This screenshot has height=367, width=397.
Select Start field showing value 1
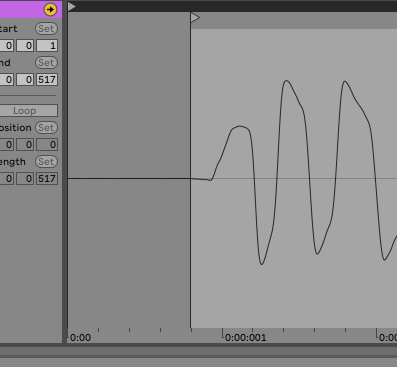point(47,46)
